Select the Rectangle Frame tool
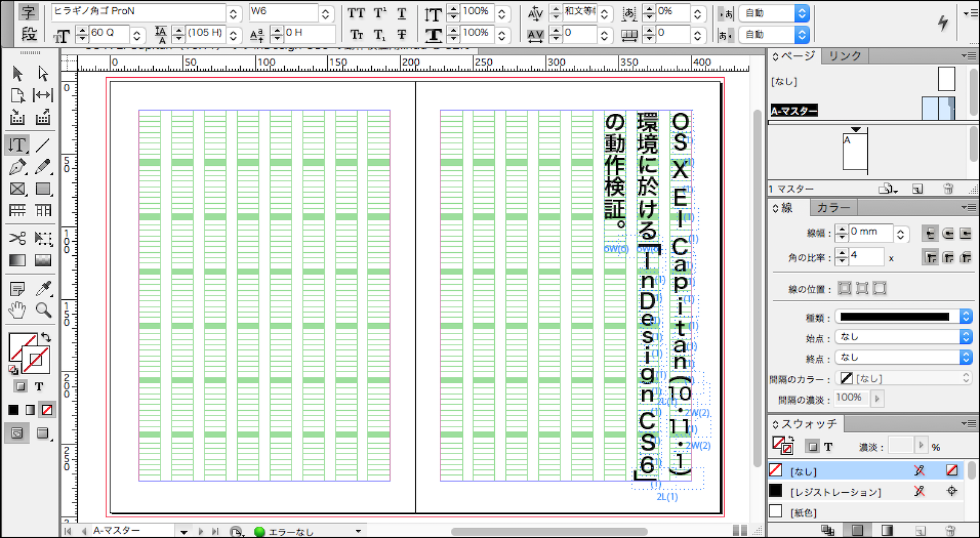The width and height of the screenshot is (980, 538). click(18, 189)
